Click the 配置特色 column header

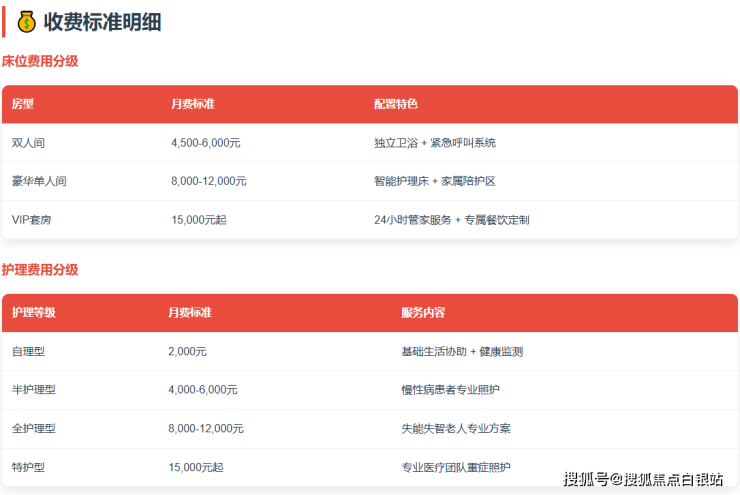(x=395, y=104)
